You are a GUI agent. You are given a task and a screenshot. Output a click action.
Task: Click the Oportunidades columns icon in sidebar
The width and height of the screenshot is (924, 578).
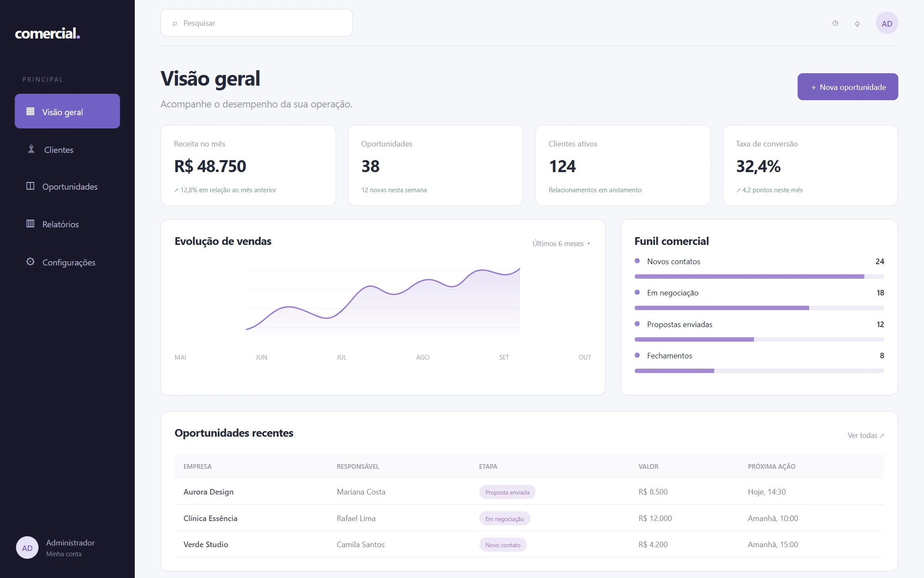click(30, 186)
